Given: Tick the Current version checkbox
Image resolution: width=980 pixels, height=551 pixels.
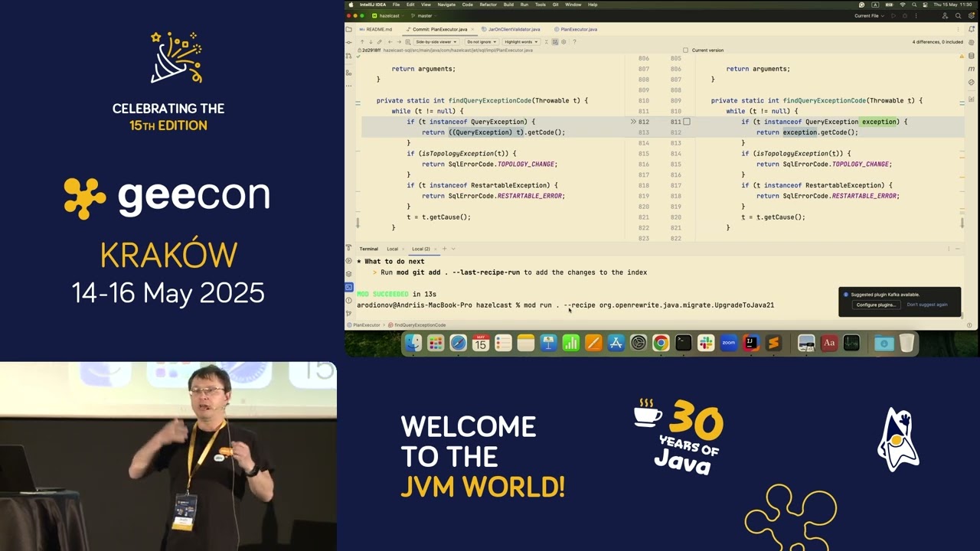Looking at the screenshot, I should (x=685, y=50).
